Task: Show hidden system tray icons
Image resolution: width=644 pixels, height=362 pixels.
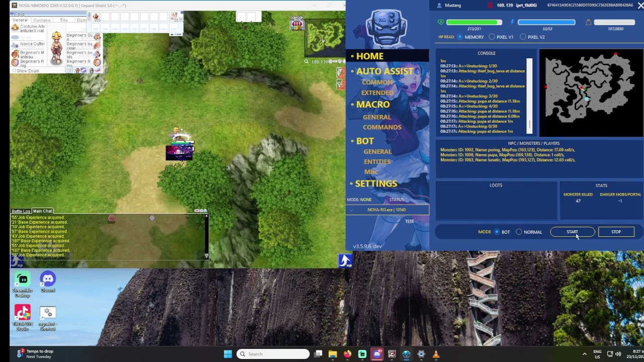Action: pyautogui.click(x=584, y=354)
